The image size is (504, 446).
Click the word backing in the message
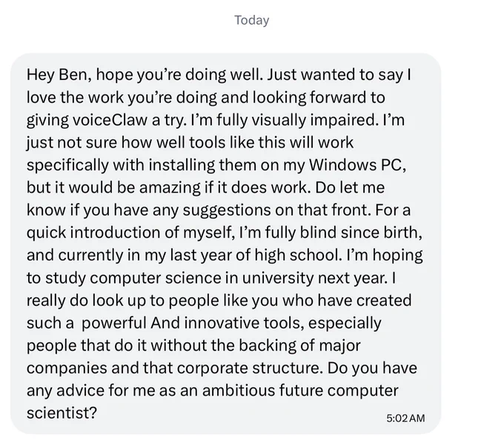[x=267, y=346]
